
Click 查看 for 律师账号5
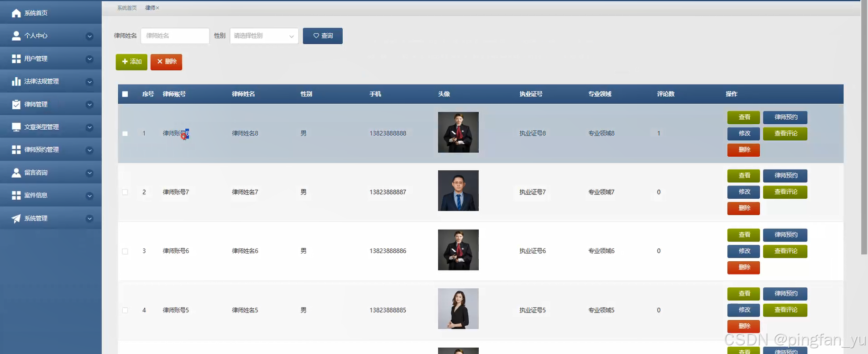click(743, 294)
